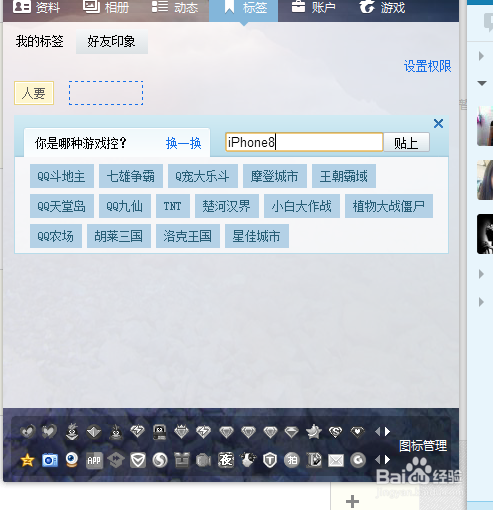Select the 我的标签 sub-tab

click(x=40, y=42)
